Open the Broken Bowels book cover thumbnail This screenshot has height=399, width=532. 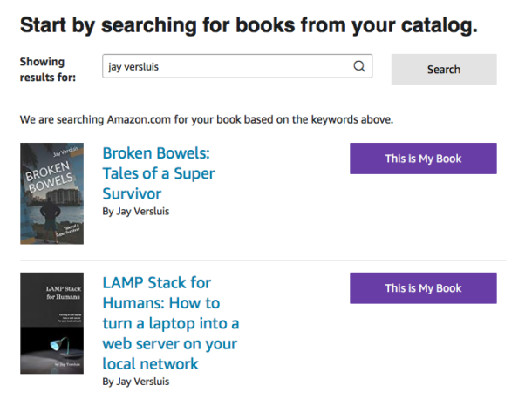click(x=52, y=193)
